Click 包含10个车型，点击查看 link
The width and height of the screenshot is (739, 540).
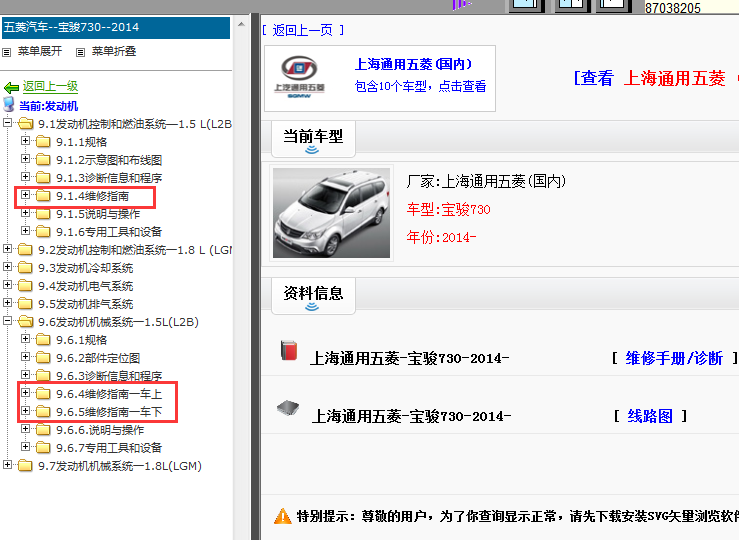420,86
